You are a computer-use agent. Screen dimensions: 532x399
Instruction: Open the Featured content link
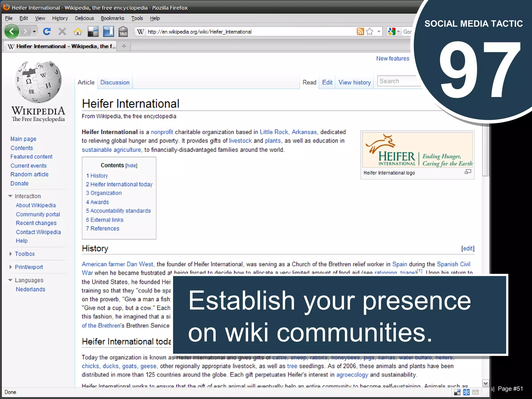[31, 157]
